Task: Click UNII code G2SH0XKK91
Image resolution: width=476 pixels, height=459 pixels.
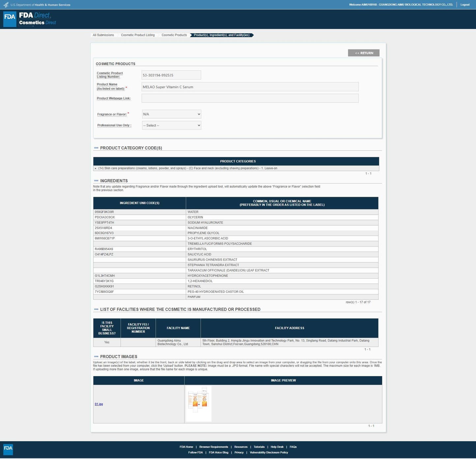Action: pos(104,287)
